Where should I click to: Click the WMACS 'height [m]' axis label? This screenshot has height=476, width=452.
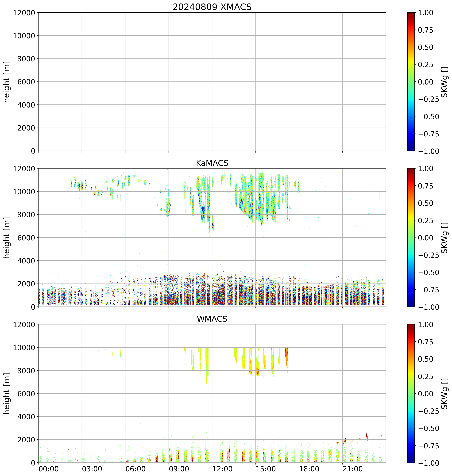[x=7, y=393]
